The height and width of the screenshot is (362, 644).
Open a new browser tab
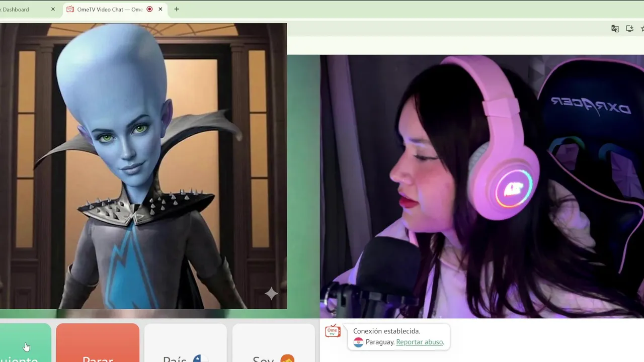(x=177, y=9)
